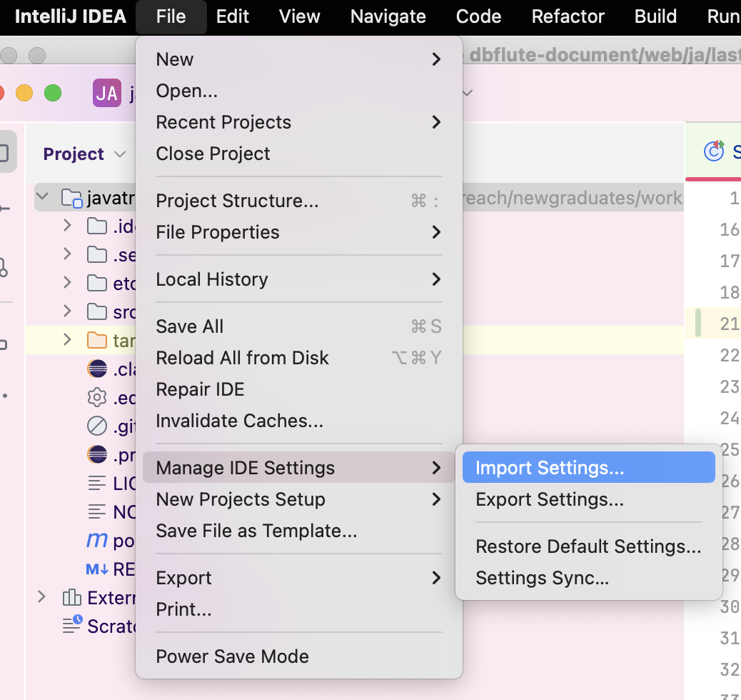Click the Maven pom file icon

97,540
